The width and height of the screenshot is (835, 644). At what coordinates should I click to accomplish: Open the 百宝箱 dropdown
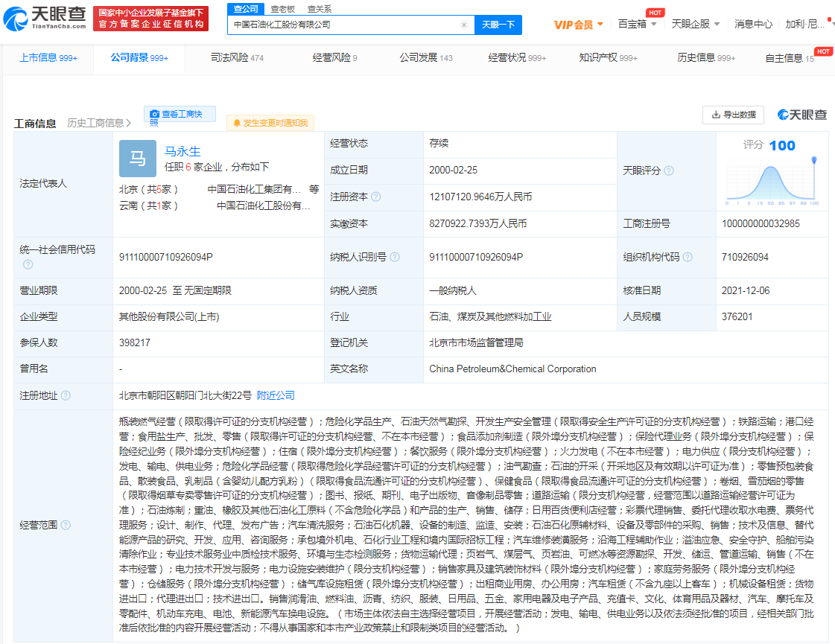point(637,24)
